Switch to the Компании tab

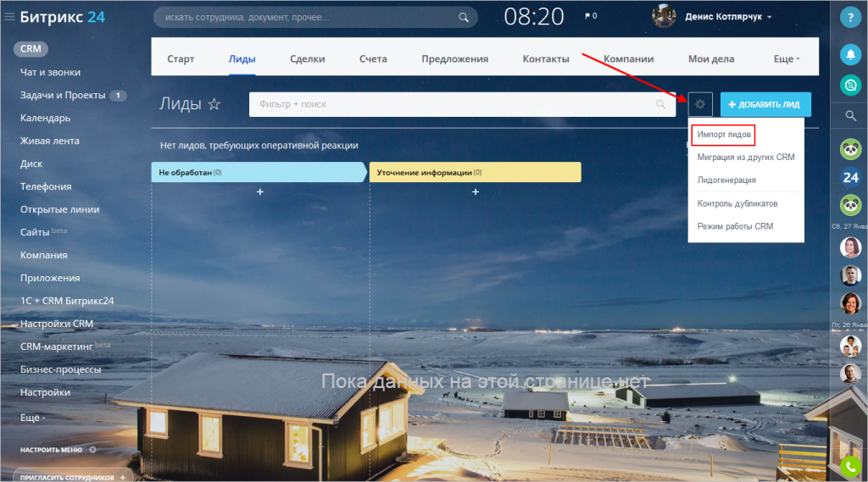(x=628, y=58)
